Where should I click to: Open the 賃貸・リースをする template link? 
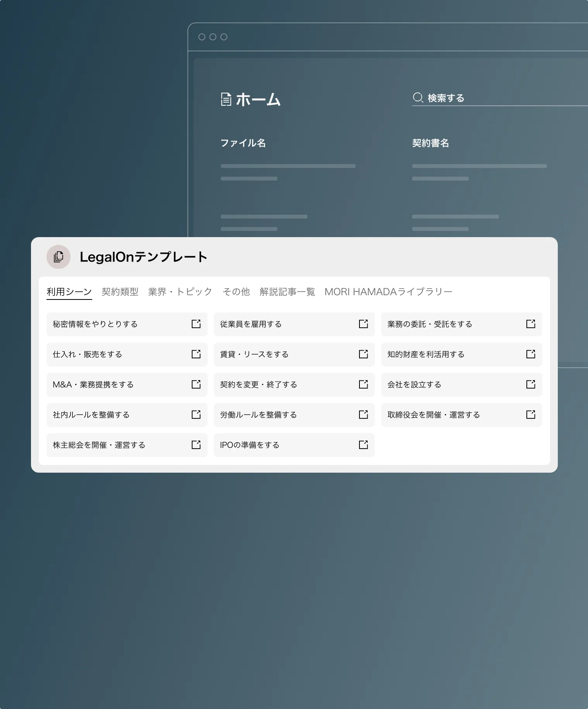point(294,354)
